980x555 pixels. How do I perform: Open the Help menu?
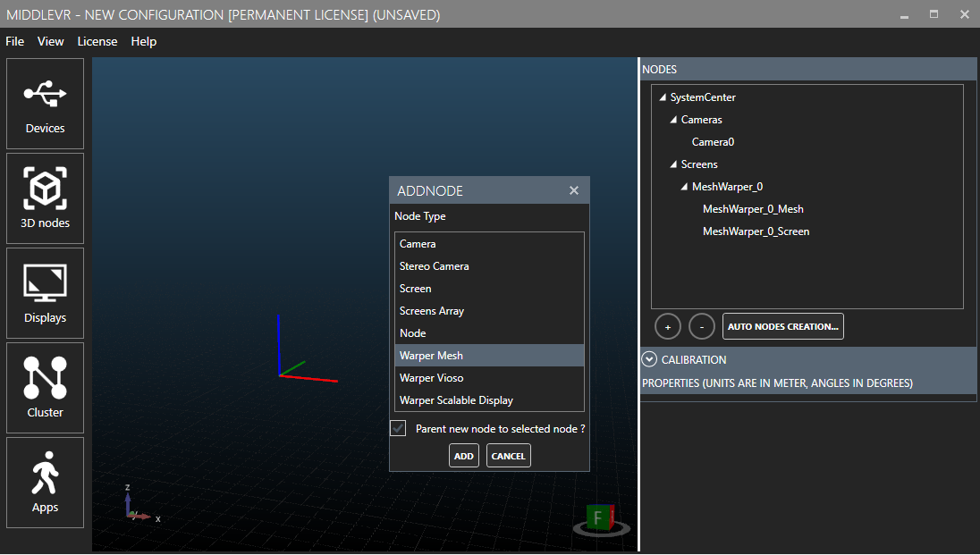click(144, 41)
